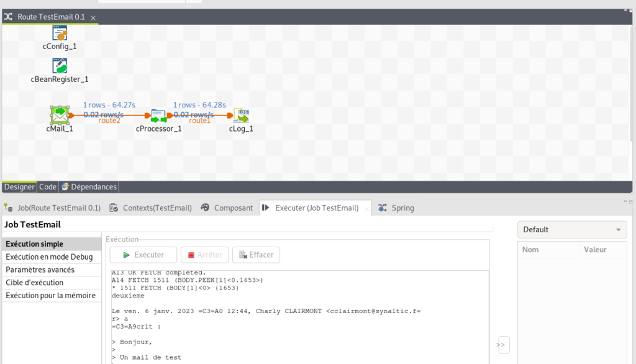Click the route shuffle icon on the Route tab
This screenshot has width=636, height=364.
(x=7, y=17)
